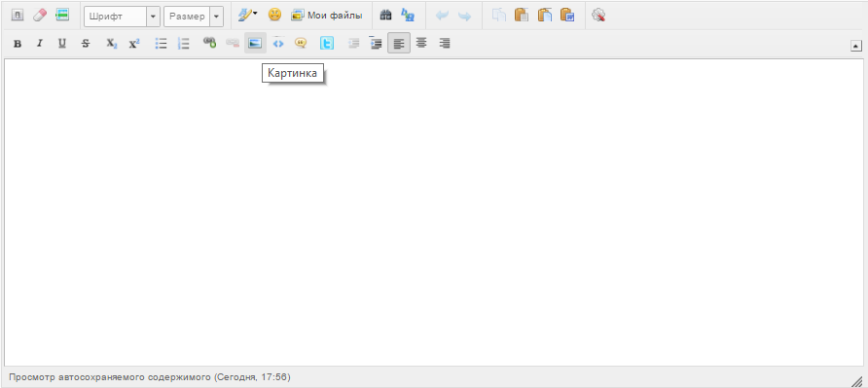The image size is (868, 388).
Task: Click the binoculars Find icon
Action: tap(386, 16)
